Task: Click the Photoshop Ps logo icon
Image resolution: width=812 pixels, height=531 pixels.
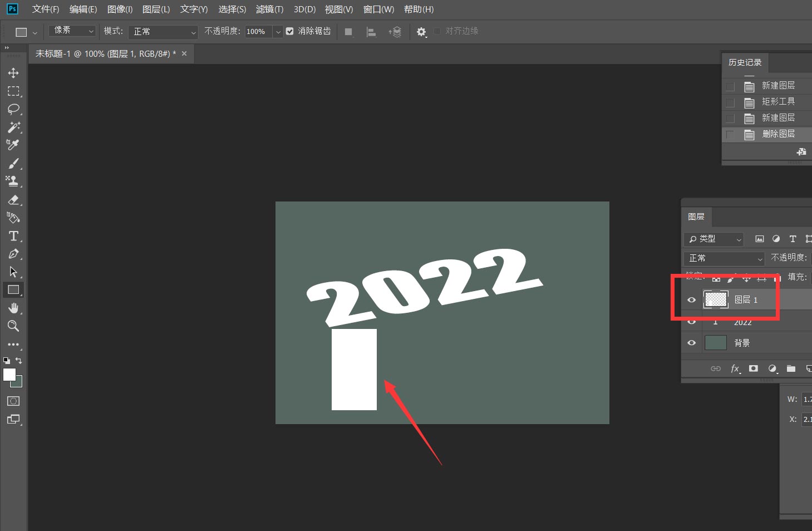Action: pos(12,9)
